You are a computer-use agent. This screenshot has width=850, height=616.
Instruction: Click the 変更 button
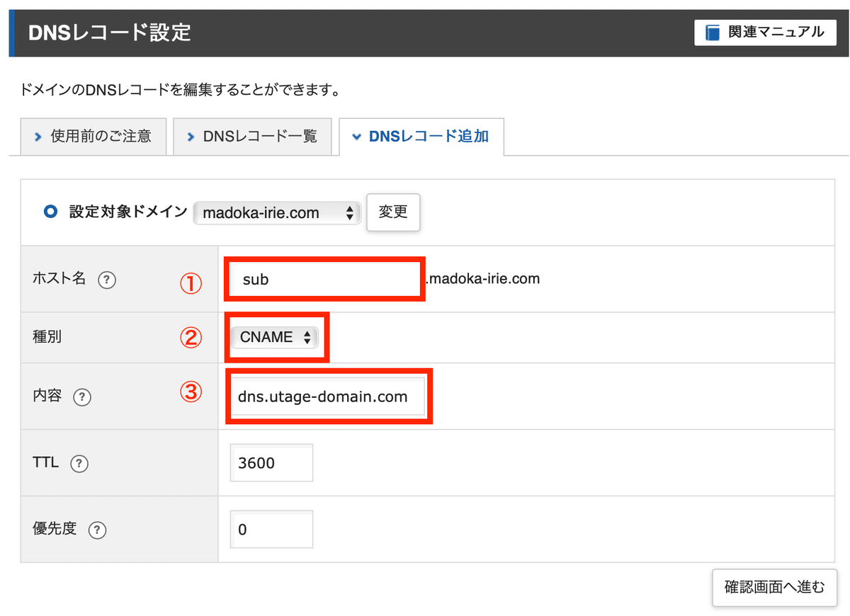(x=393, y=212)
